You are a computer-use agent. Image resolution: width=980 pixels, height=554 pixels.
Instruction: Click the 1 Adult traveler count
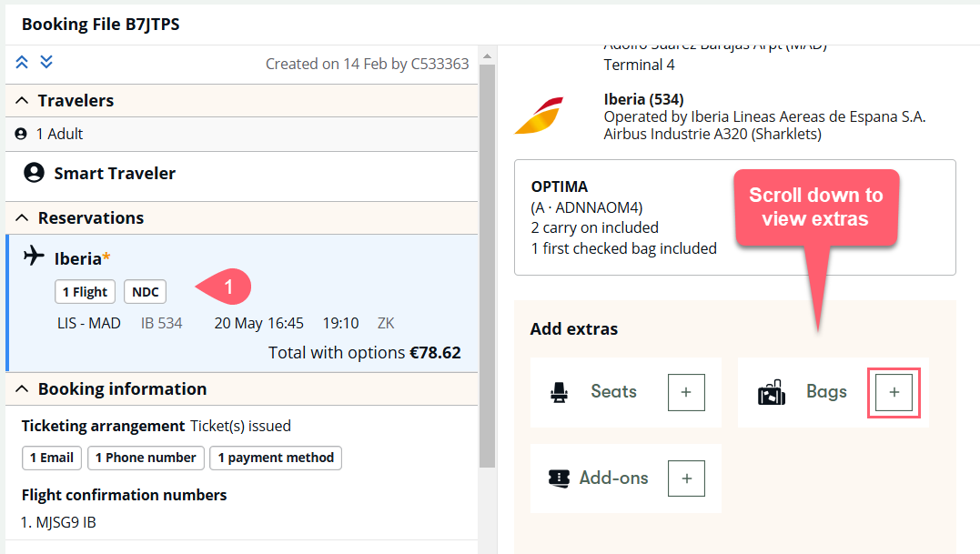[59, 134]
